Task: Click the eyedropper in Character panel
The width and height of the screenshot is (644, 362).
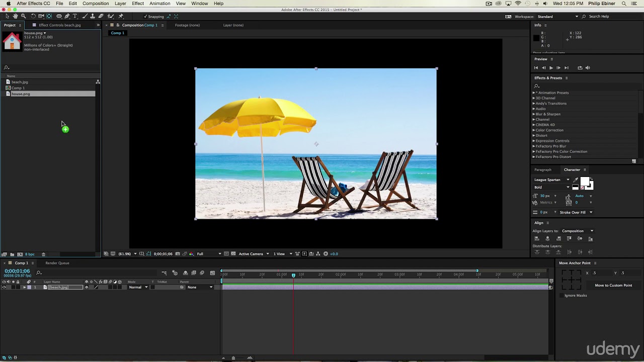Action: click(x=576, y=179)
